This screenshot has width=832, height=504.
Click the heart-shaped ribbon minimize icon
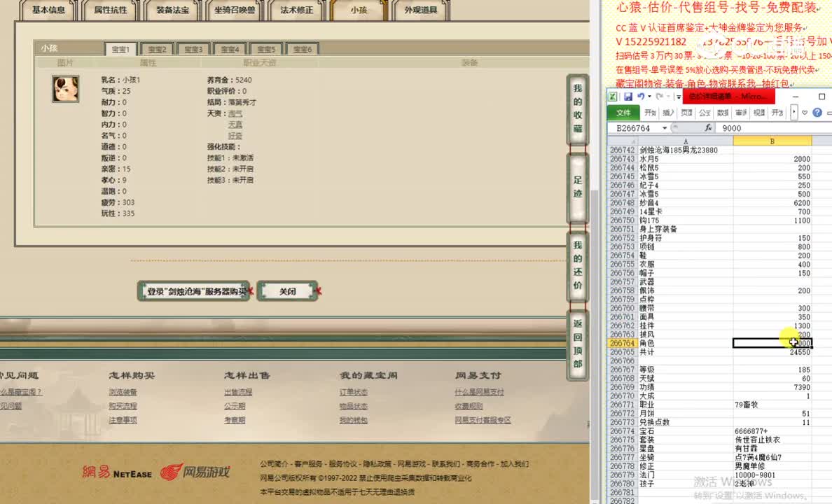pyautogui.click(x=805, y=113)
